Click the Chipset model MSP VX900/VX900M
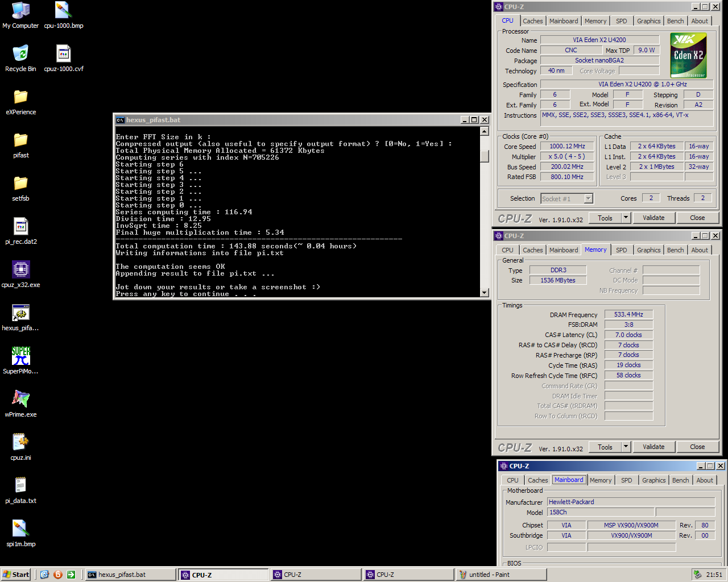 pos(631,525)
